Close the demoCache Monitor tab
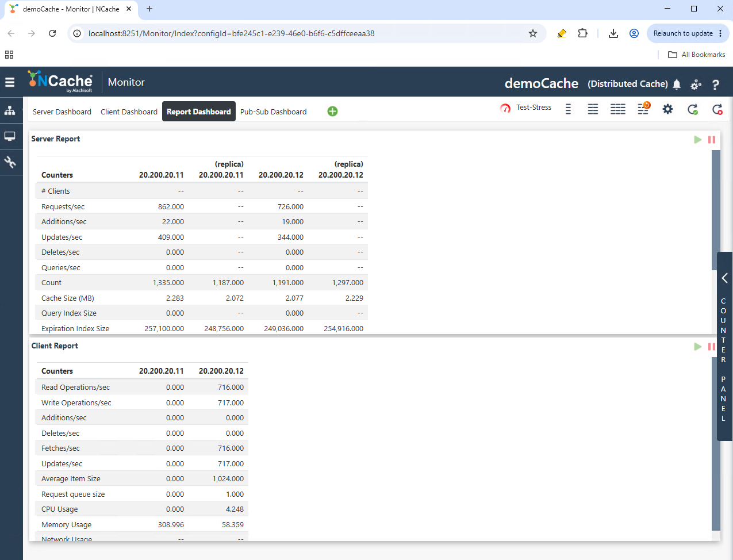This screenshot has width=733, height=560. pyautogui.click(x=129, y=9)
